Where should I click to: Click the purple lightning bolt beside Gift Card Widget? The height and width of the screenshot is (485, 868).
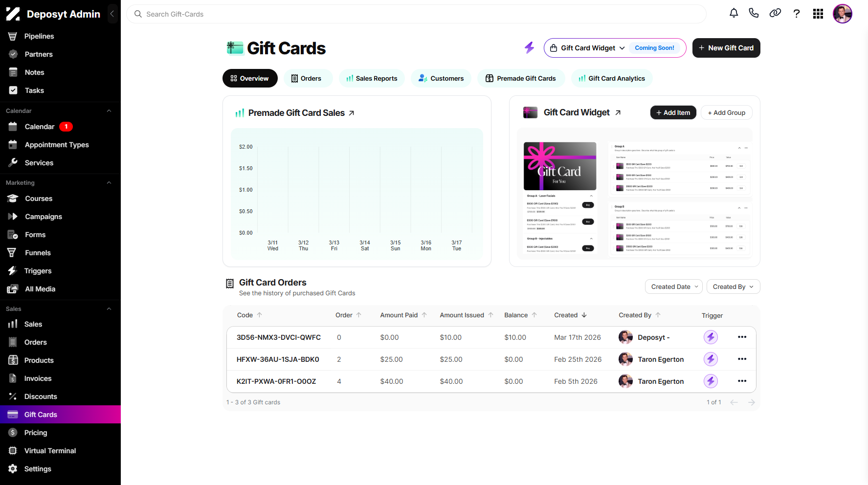[529, 47]
